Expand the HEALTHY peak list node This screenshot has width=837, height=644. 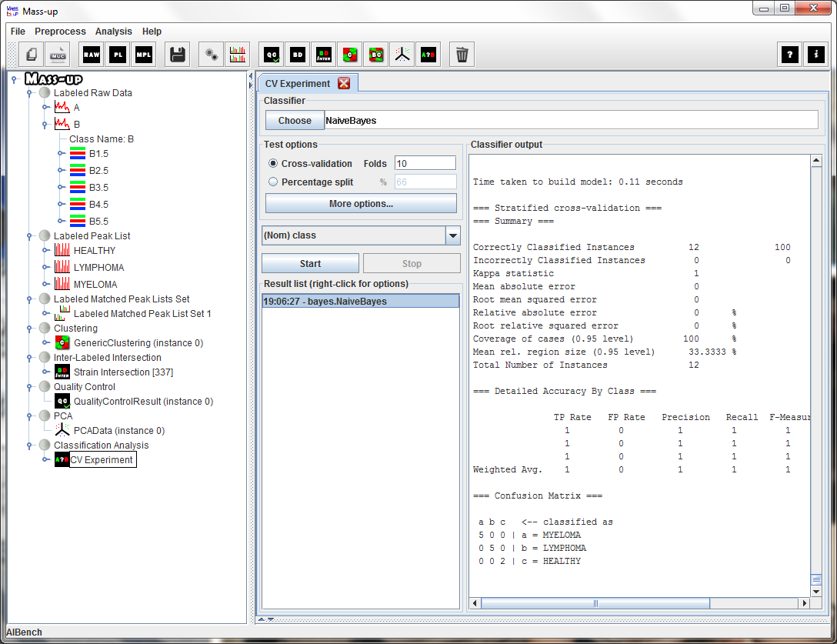(x=45, y=251)
